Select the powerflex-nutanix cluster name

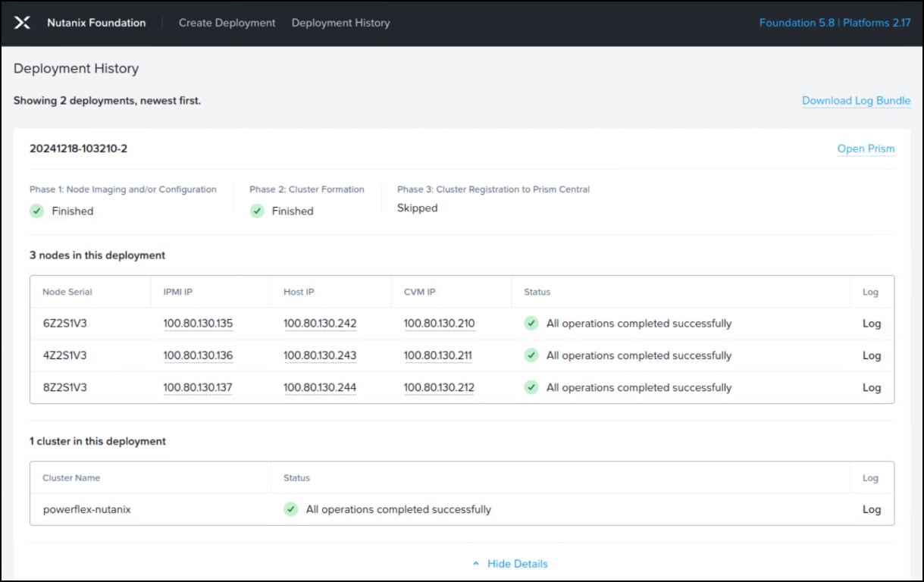point(87,509)
